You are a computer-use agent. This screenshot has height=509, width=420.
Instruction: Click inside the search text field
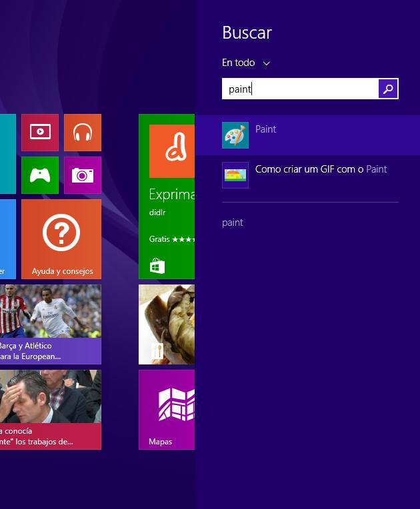300,89
